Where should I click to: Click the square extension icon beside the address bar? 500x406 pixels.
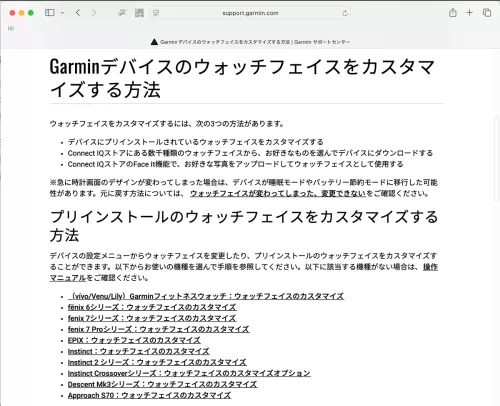[139, 13]
